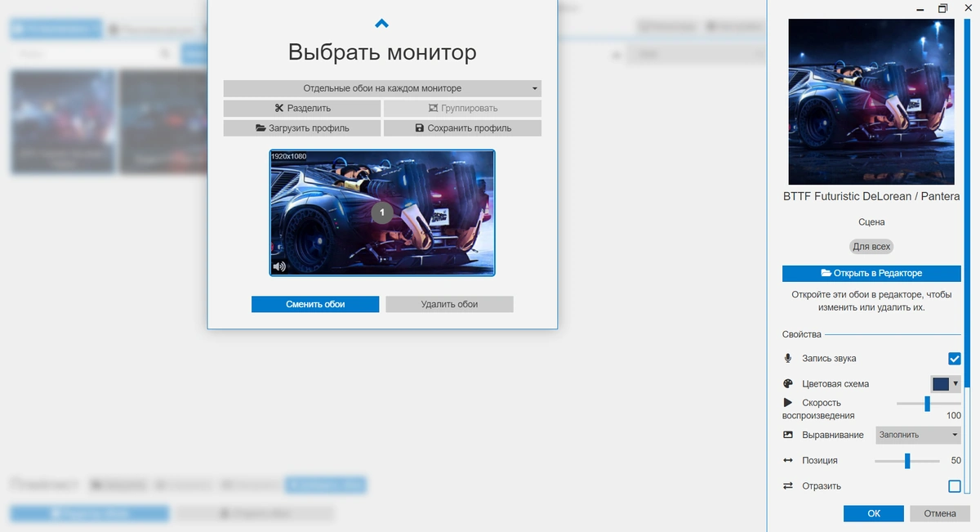980x532 pixels.
Task: Click the Позиция slider handle
Action: pos(907,461)
